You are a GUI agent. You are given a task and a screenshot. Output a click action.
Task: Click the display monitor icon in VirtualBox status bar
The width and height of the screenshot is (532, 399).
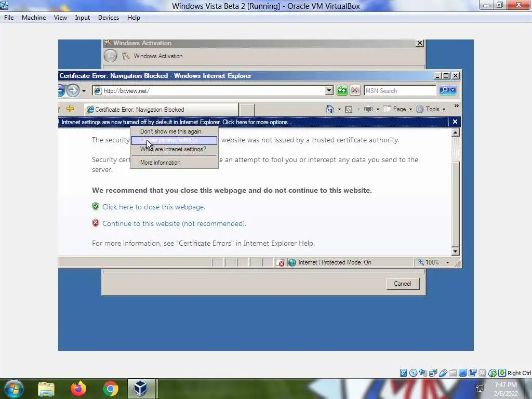coord(462,373)
